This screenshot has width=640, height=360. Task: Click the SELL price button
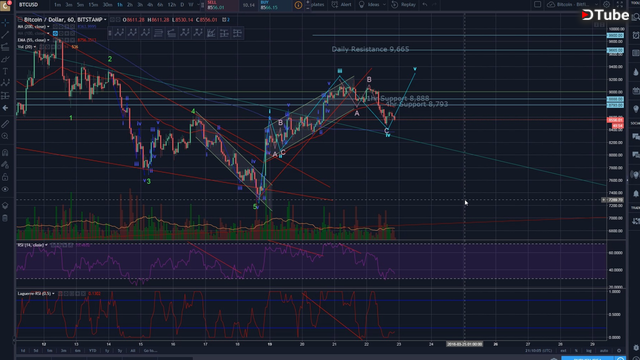pyautogui.click(x=222, y=5)
